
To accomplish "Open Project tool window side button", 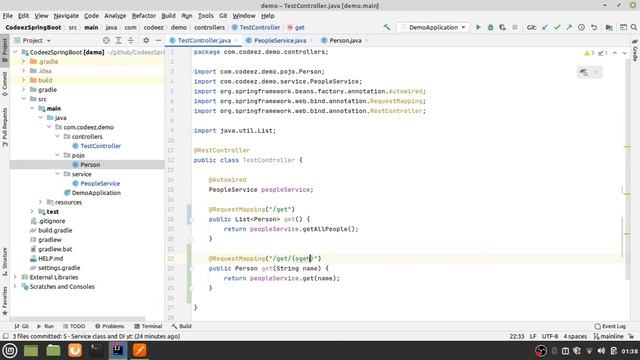I will (4, 49).
